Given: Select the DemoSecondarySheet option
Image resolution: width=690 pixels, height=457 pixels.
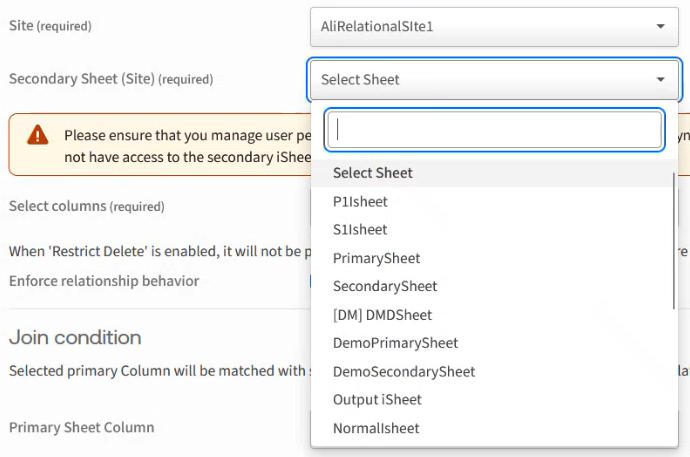Looking at the screenshot, I should (404, 372).
